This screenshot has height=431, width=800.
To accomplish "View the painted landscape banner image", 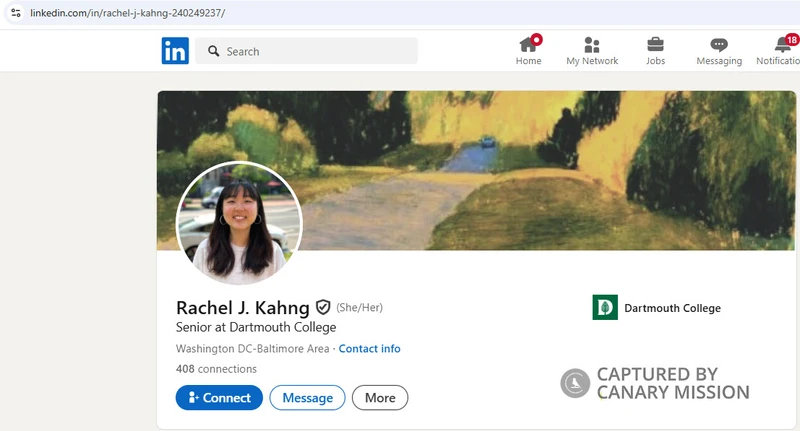I will [477, 170].
